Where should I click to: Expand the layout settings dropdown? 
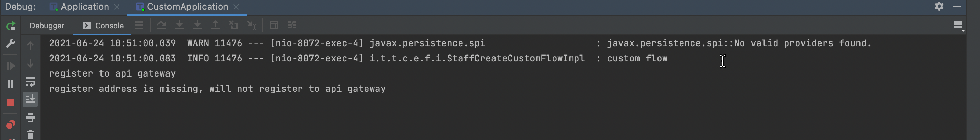[958, 26]
